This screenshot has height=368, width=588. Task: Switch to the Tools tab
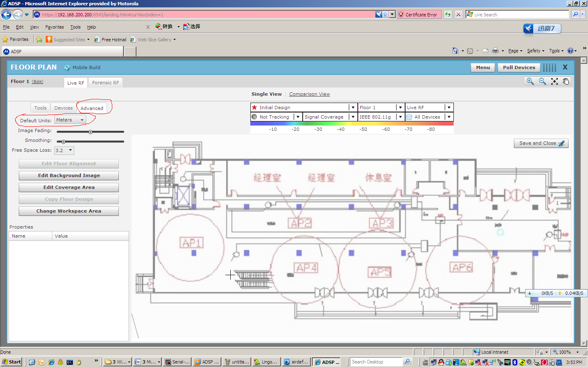click(x=40, y=108)
